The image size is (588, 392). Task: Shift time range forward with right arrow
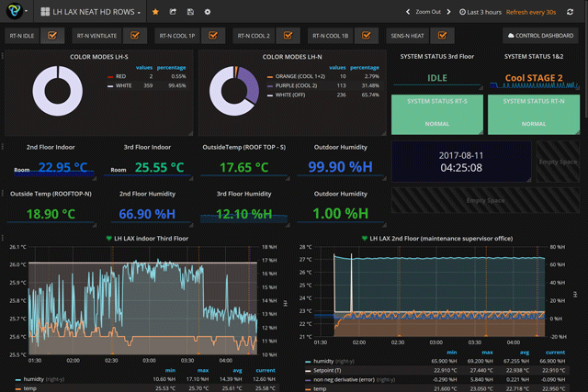[449, 13]
